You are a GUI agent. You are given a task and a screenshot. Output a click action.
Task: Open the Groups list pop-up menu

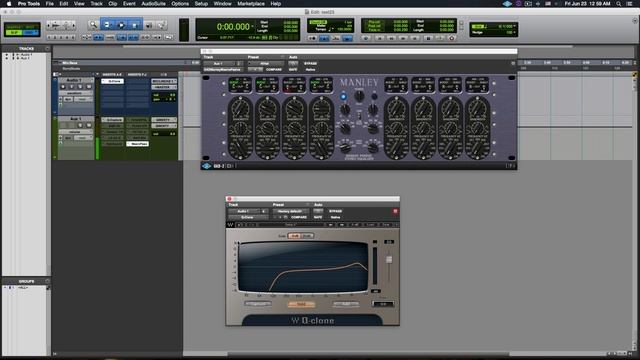[47, 281]
